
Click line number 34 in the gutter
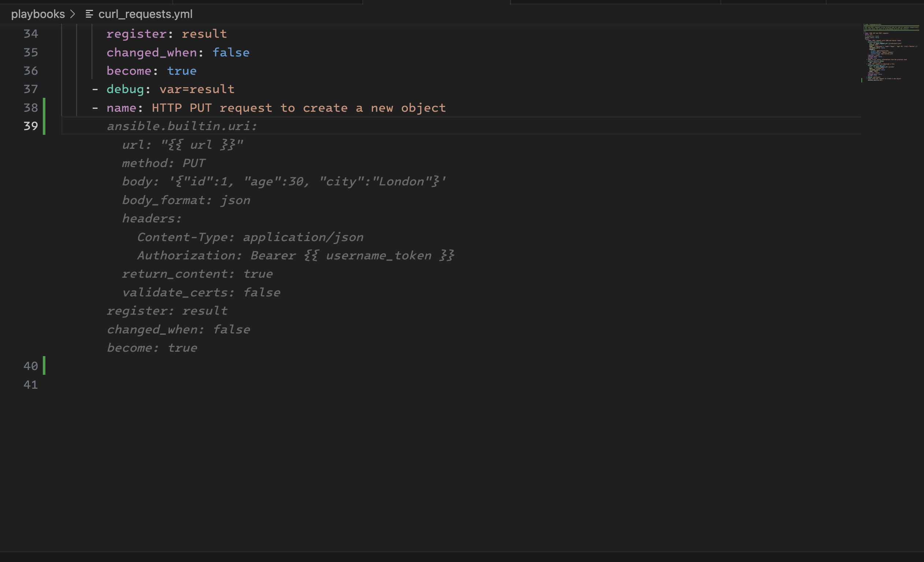31,34
